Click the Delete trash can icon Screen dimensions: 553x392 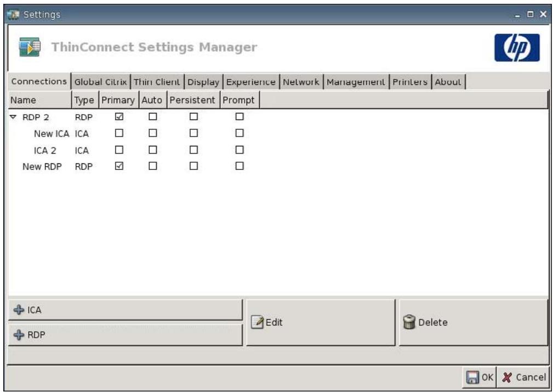(409, 322)
